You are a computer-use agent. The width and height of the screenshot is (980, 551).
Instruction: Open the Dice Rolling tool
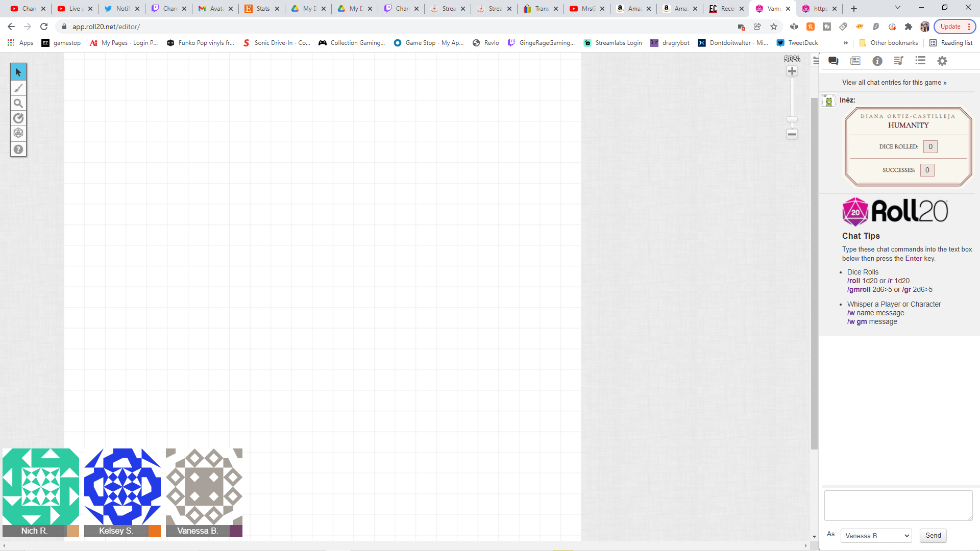(18, 133)
